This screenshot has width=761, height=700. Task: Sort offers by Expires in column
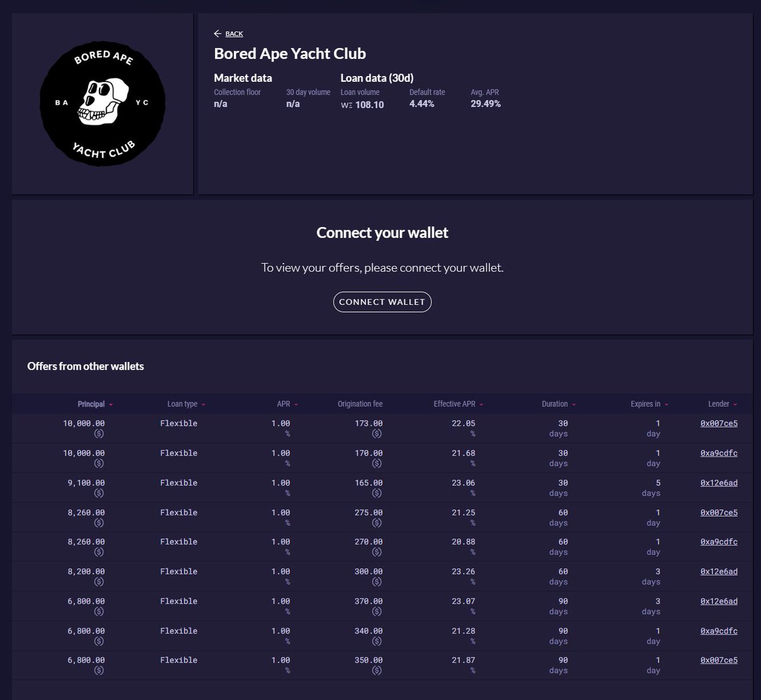click(649, 404)
